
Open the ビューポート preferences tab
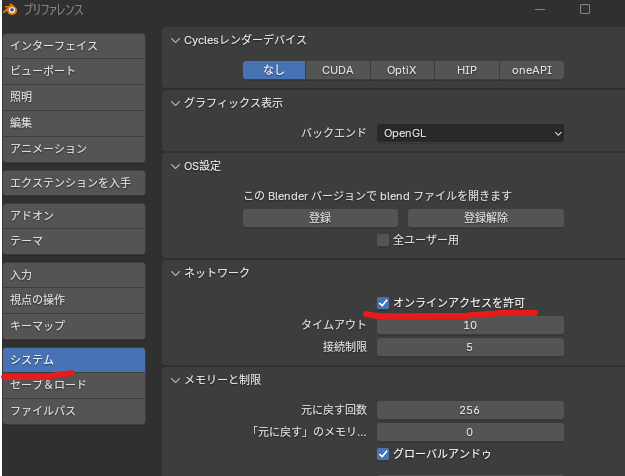(x=74, y=71)
